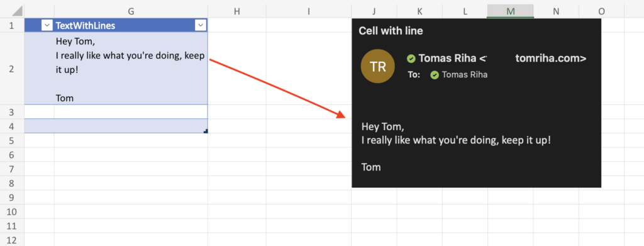This screenshot has height=246, width=644.
Task: Click the 'Cell with line' email subject
Action: 391,31
